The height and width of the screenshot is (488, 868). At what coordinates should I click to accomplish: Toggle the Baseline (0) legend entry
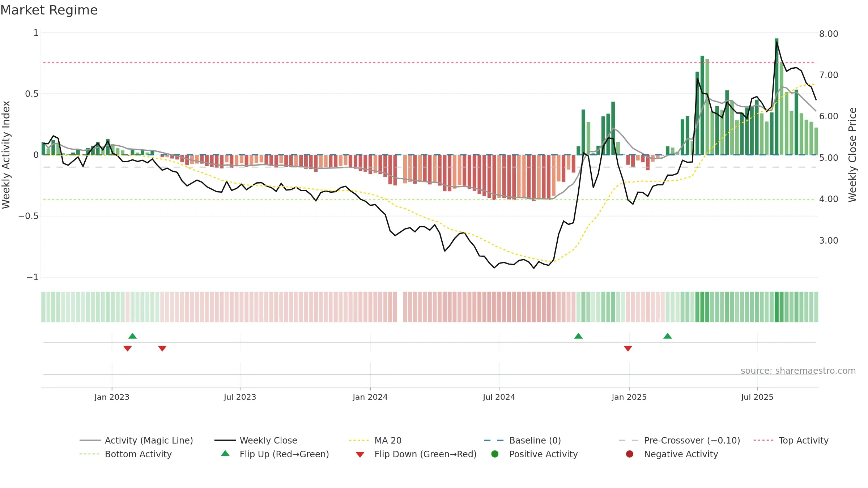click(x=522, y=440)
